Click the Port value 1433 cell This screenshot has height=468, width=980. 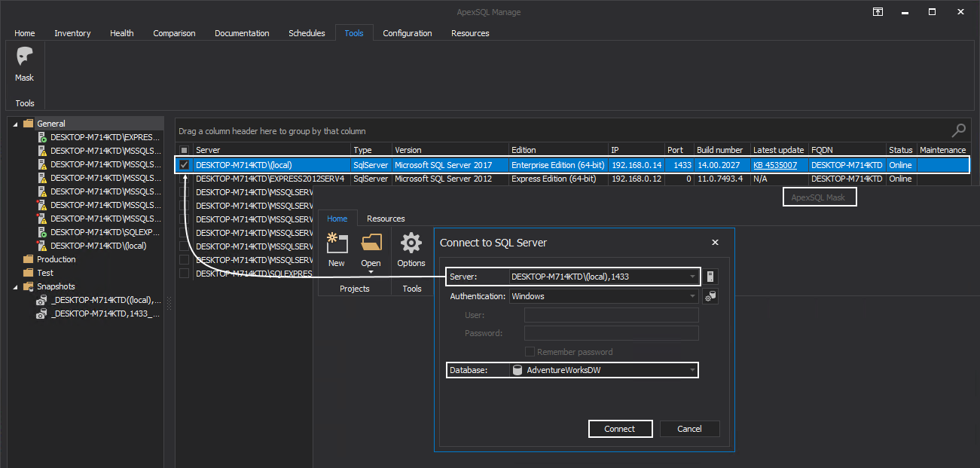679,165
